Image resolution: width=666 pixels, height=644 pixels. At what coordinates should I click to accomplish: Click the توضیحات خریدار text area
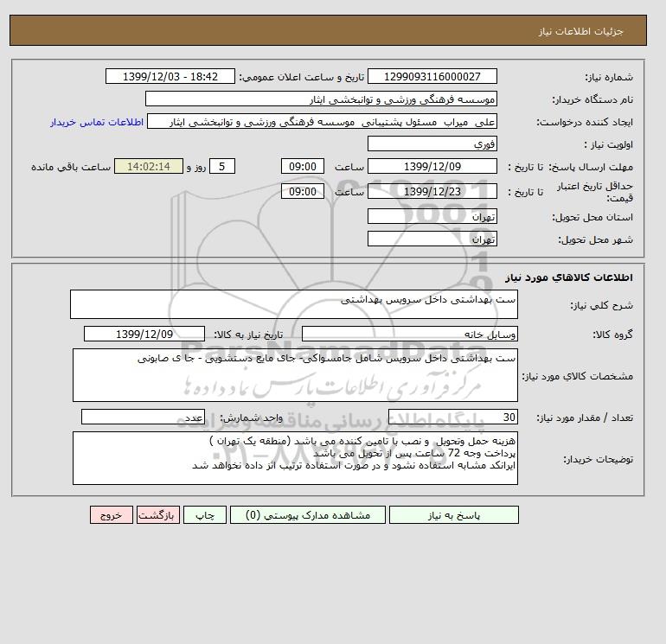[x=295, y=458]
